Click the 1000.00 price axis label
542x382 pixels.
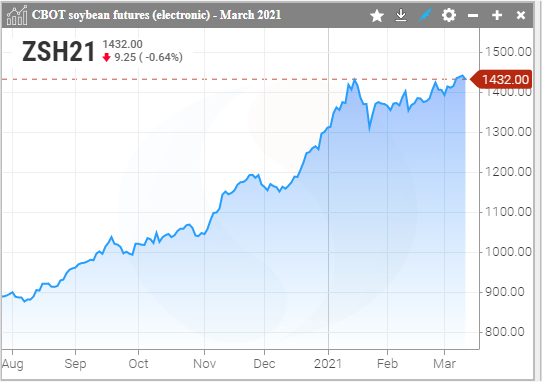point(508,252)
